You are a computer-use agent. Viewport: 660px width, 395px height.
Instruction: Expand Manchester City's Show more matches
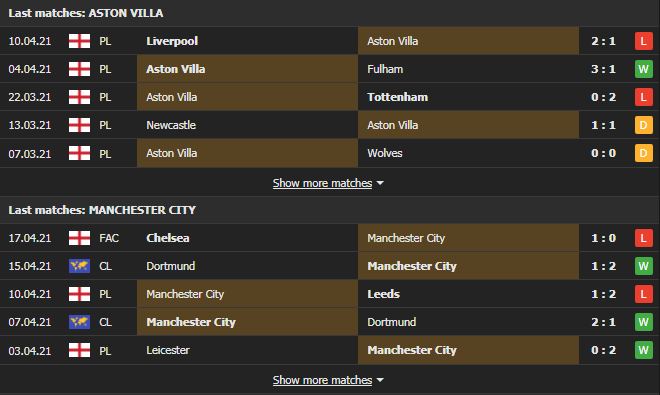click(322, 380)
